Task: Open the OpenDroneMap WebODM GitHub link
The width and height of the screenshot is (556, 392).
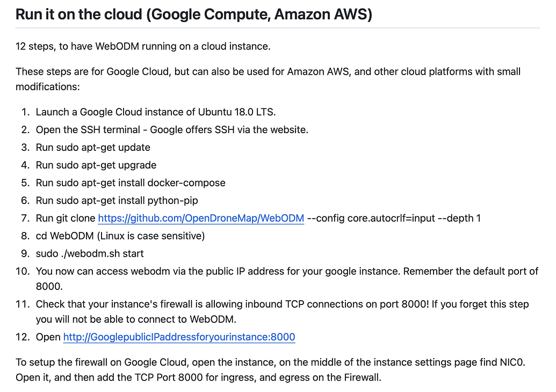Action: [x=201, y=218]
